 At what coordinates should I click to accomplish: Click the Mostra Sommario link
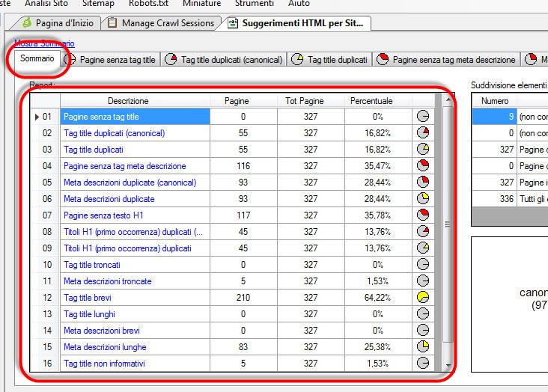point(44,43)
